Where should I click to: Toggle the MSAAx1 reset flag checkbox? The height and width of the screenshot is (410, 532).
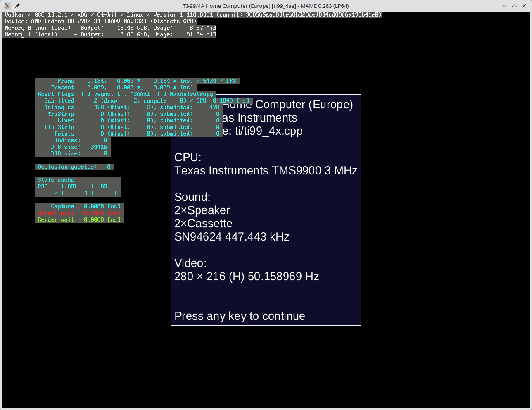click(x=122, y=94)
